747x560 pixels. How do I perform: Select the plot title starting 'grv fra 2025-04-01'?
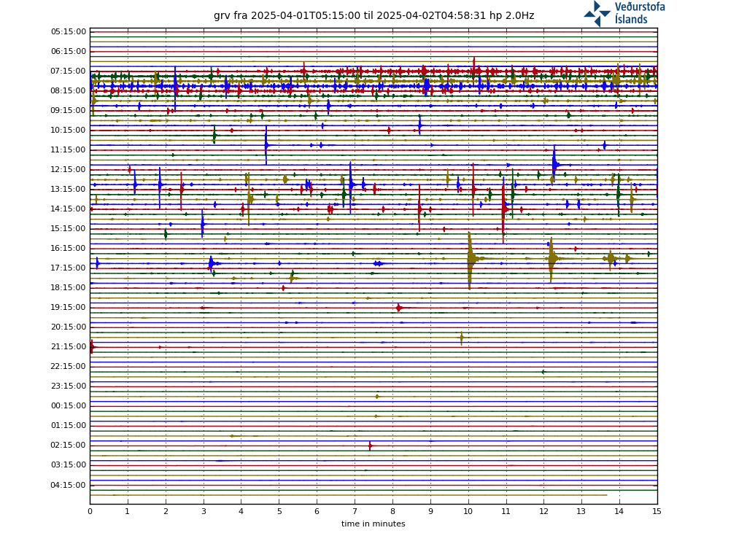click(374, 16)
